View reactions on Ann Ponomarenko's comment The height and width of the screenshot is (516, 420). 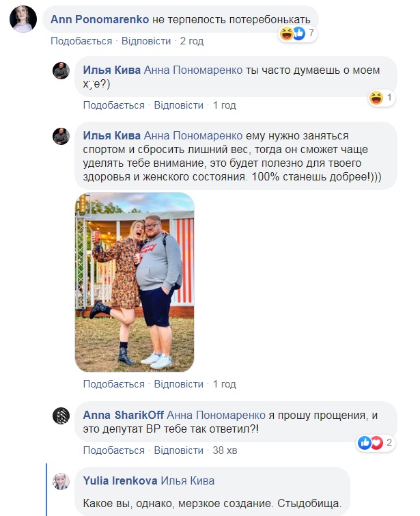point(298,33)
